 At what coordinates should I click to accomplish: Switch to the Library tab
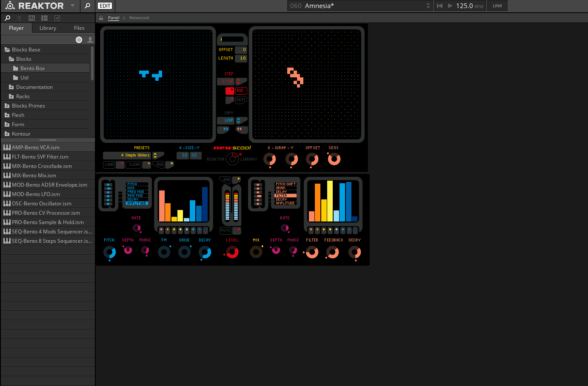tap(48, 28)
